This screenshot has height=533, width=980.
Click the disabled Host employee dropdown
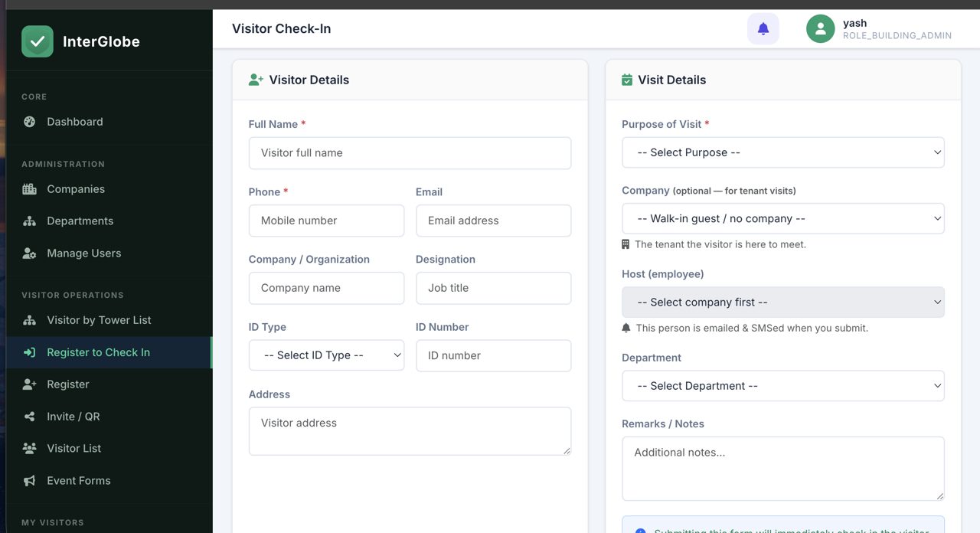click(782, 302)
